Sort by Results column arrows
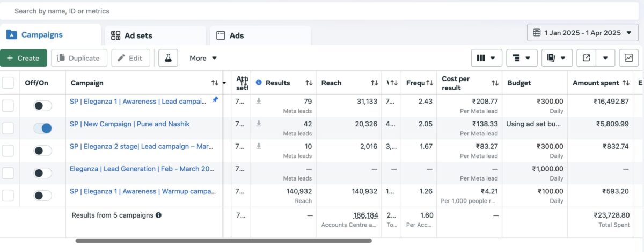Viewport: 644px width, 252px height. [x=309, y=83]
